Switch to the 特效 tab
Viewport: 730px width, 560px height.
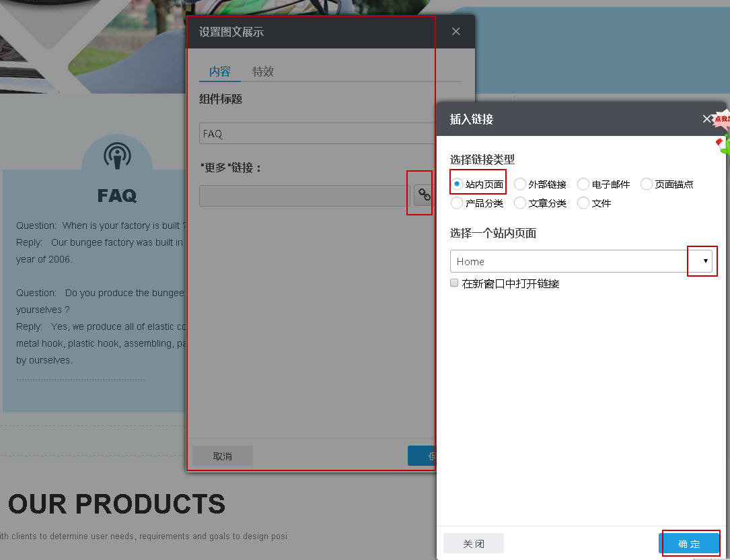click(x=263, y=71)
